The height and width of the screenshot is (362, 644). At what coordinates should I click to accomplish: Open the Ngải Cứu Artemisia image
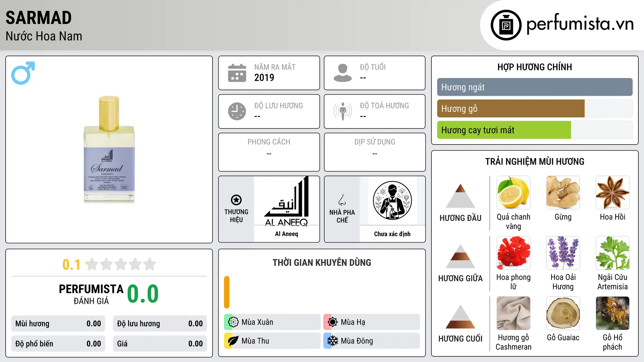613,253
